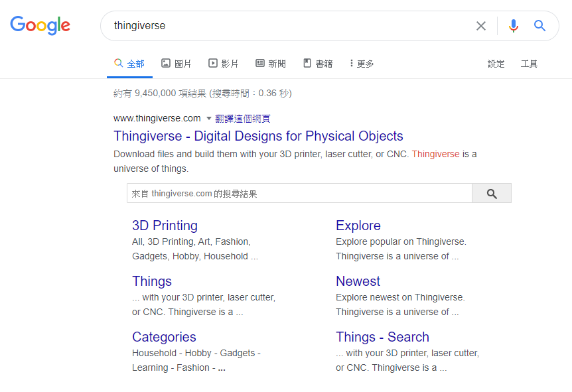The image size is (572, 392).
Task: Select the 全部 tab
Action: (129, 64)
